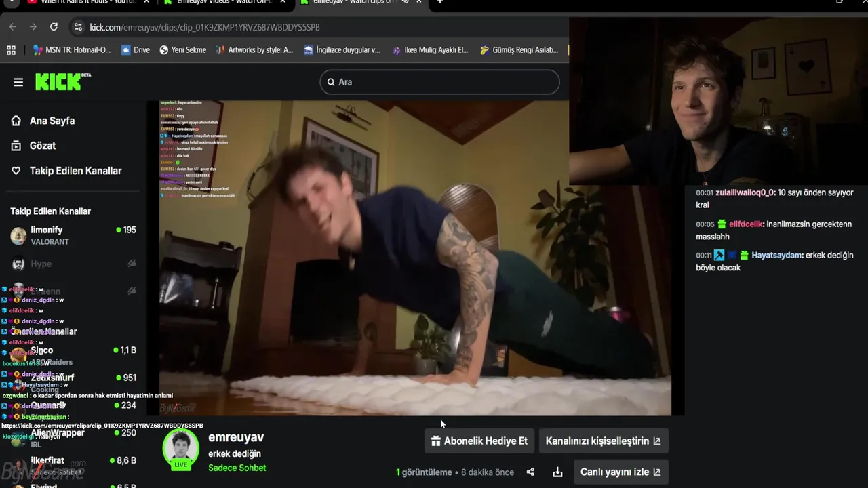Mute audio icon on active tab
This screenshot has width=868, height=488.
tap(405, 2)
